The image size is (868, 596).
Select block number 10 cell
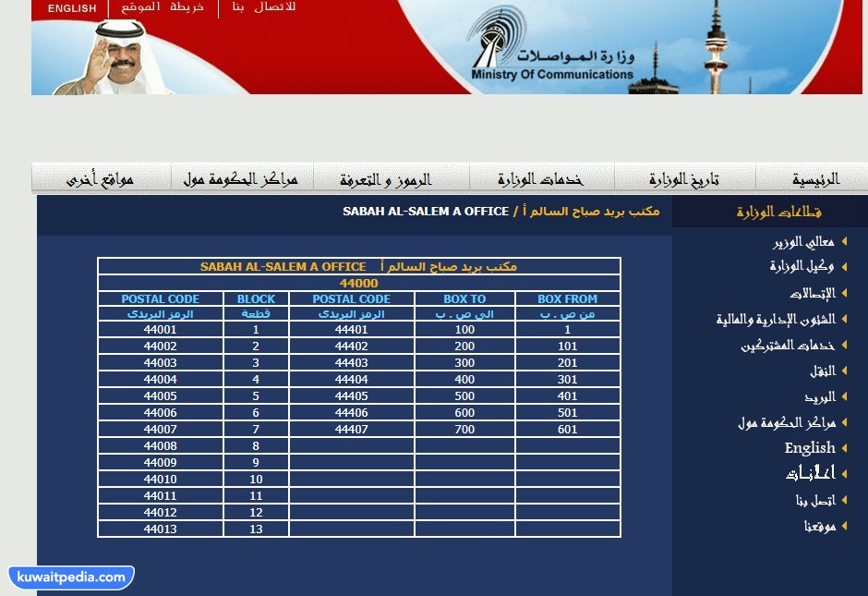click(256, 480)
